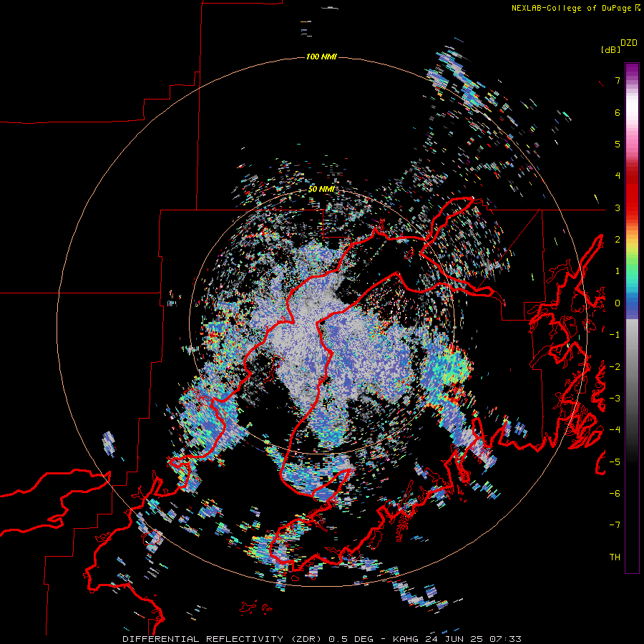Click the DIFFERENTIAL REFLECTIVITY (ZDR) caption text
The height and width of the screenshot is (644, 644).
pyautogui.click(x=223, y=639)
